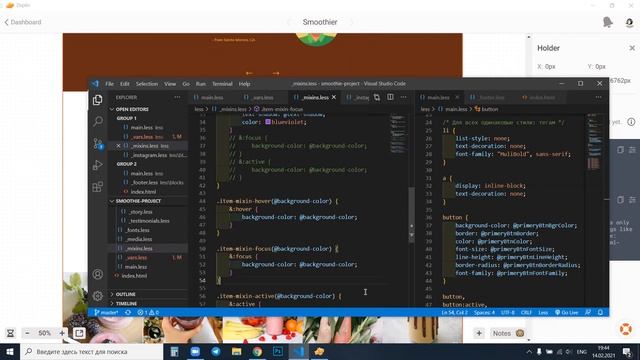Open _fonts.less in the file tree
The height and width of the screenshot is (360, 640).
coord(138,230)
